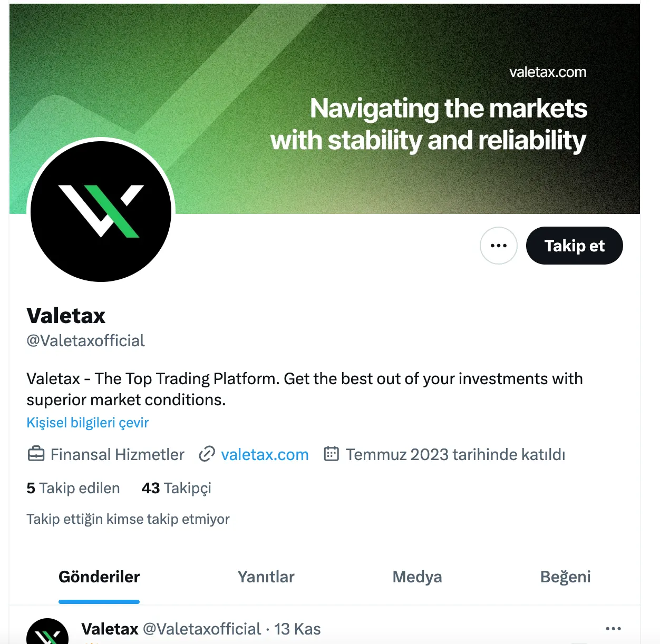Click the Valetax profile avatar logo

[x=101, y=211]
